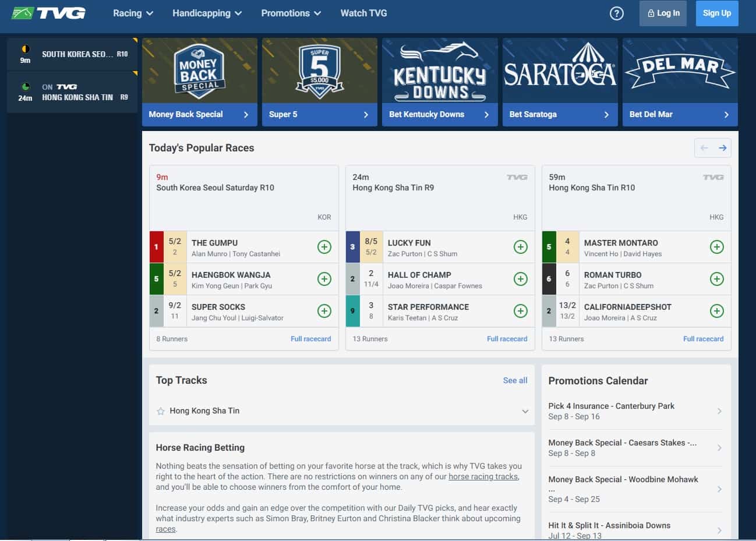This screenshot has height=541, width=756.
Task: Expand Hong Kong Sha Tin track row
Action: point(342,411)
